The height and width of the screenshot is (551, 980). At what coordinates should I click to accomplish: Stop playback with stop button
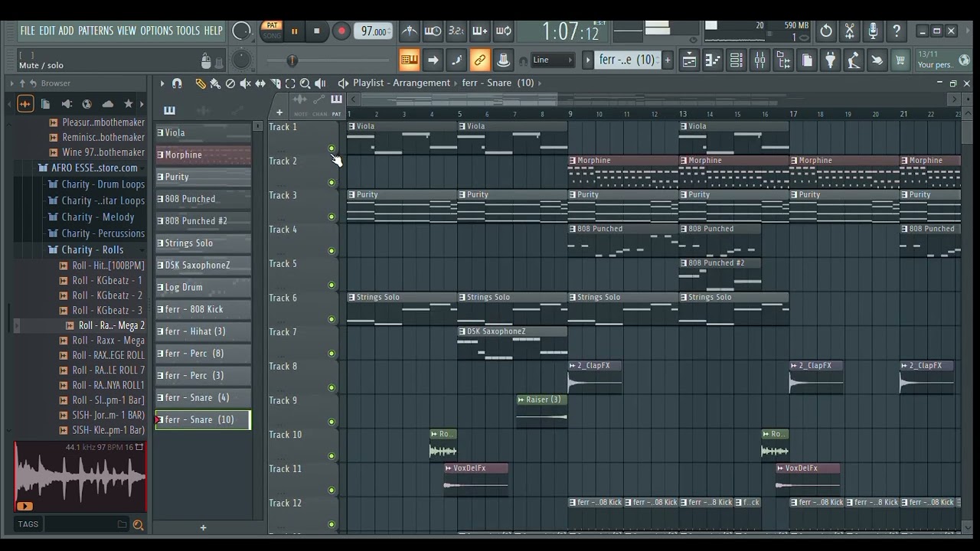point(317,31)
